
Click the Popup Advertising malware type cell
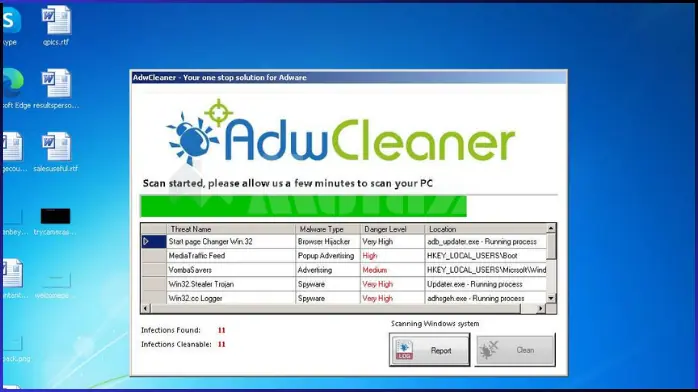328,256
